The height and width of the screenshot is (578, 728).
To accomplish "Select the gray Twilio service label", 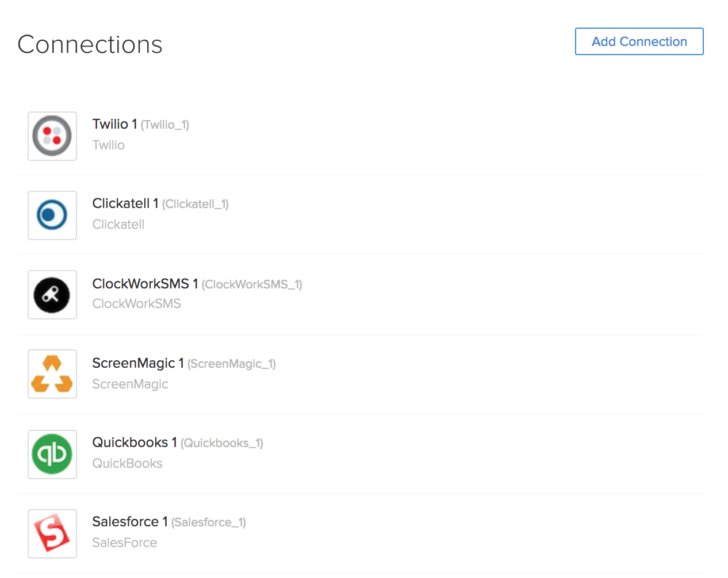I will pos(109,145).
